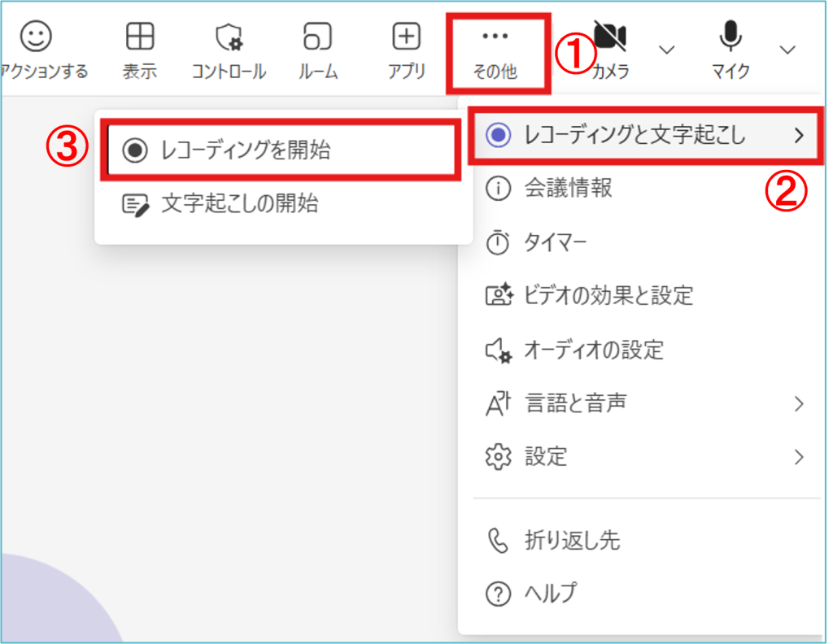
Task: Select 会議情報 from the menu
Action: point(568,189)
